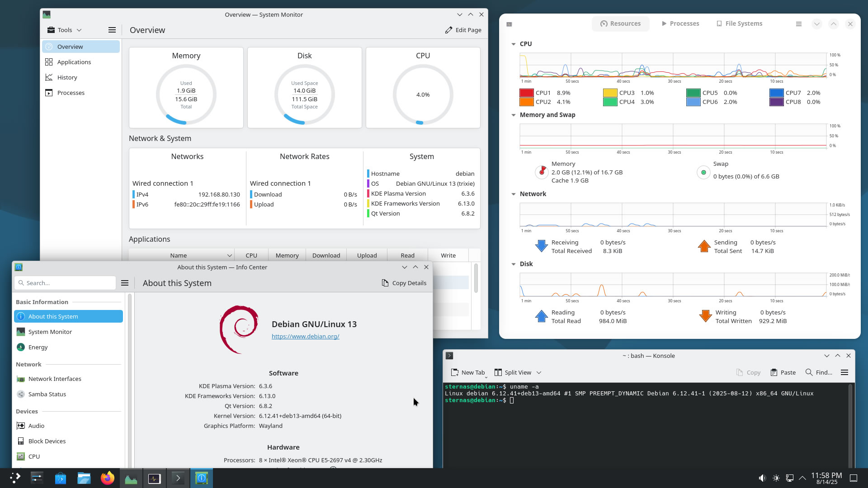Image resolution: width=868 pixels, height=488 pixels.
Task: Collapse the Disk section graph
Action: pos(514,264)
